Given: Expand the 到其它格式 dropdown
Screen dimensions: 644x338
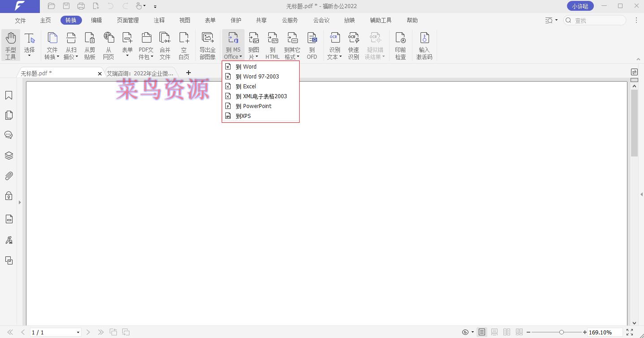Looking at the screenshot, I should (x=292, y=45).
